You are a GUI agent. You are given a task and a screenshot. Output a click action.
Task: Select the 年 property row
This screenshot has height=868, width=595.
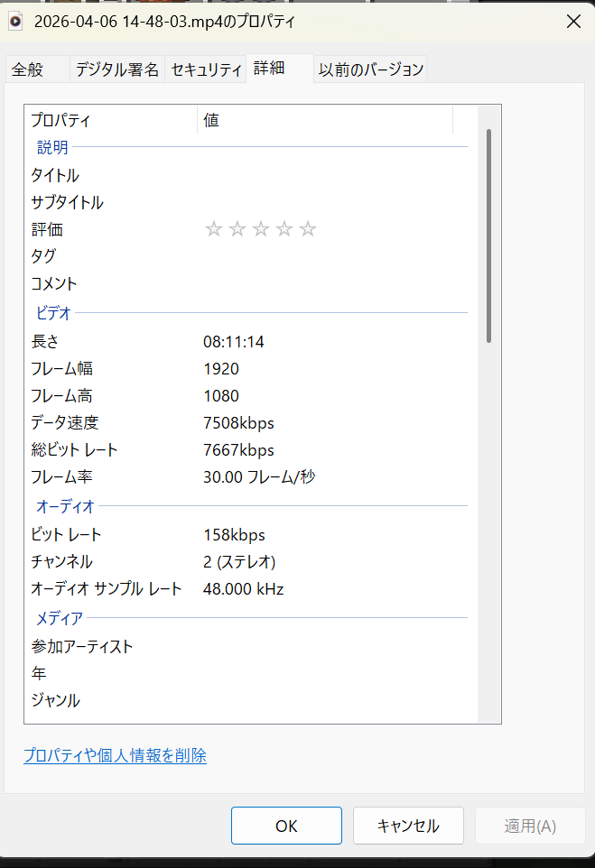pyautogui.click(x=251, y=674)
